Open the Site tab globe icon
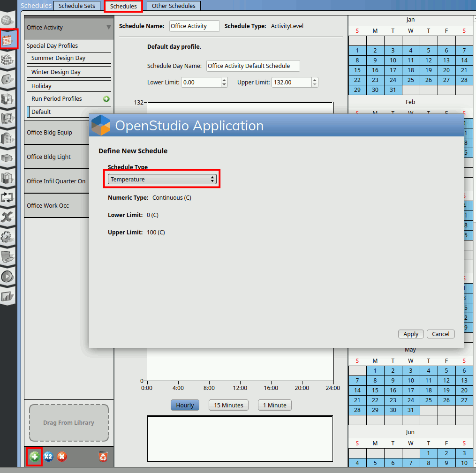This screenshot has width=476, height=473. (x=7, y=21)
